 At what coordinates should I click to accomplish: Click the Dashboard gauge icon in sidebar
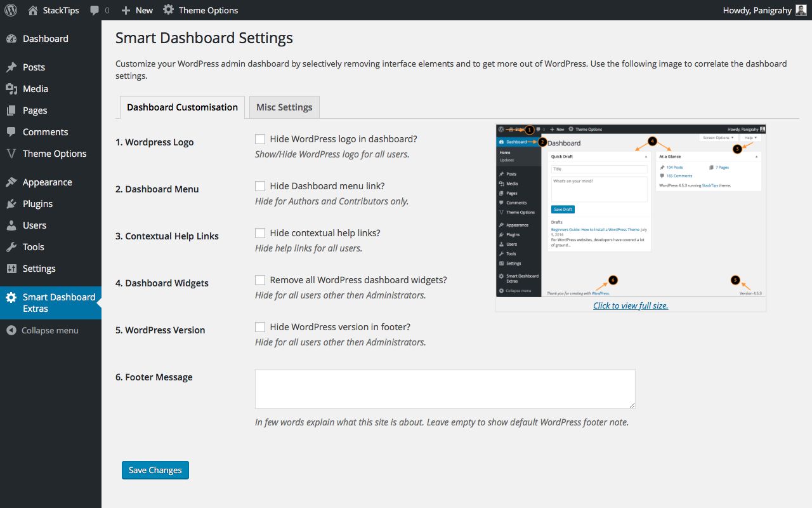point(11,39)
